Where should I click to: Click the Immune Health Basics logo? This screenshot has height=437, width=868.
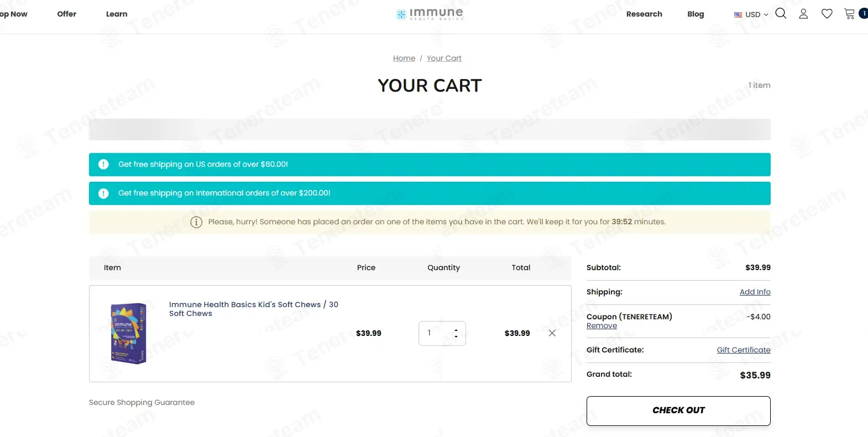[430, 14]
